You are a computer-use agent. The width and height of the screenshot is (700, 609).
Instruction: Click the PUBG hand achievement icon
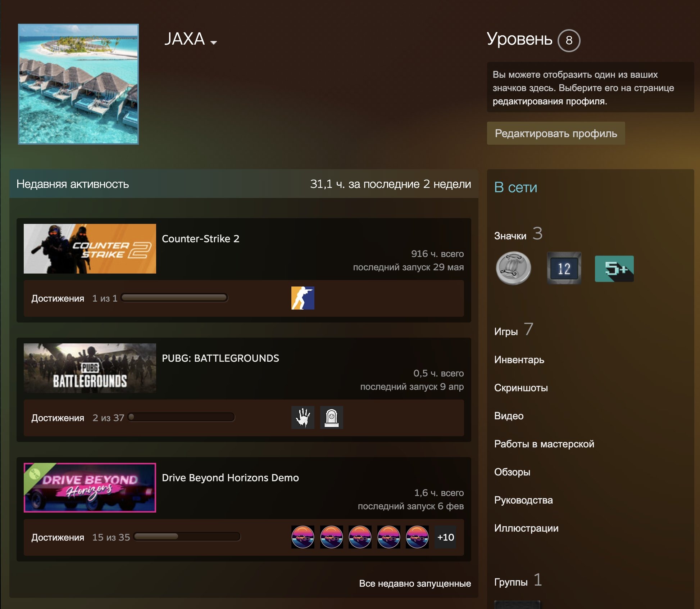coord(303,418)
